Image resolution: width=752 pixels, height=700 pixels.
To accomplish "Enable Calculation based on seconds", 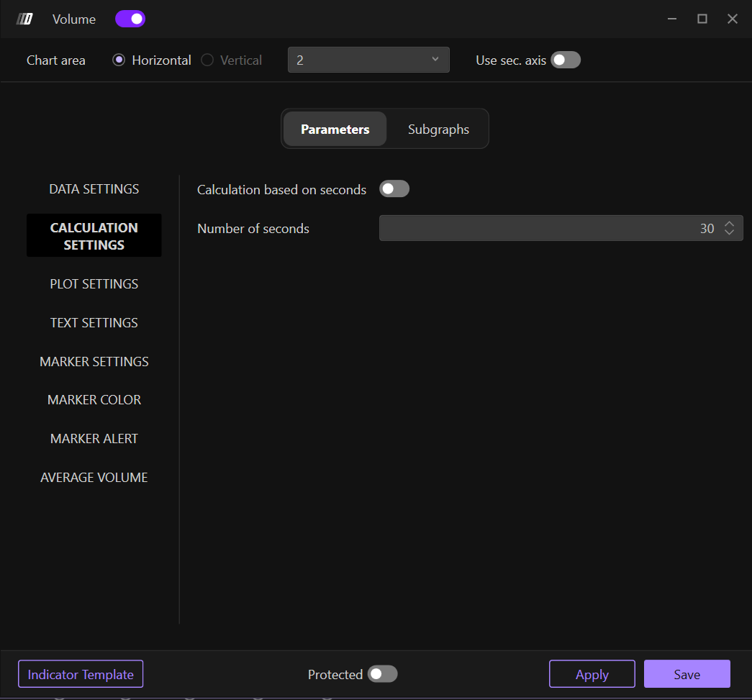I will (394, 189).
